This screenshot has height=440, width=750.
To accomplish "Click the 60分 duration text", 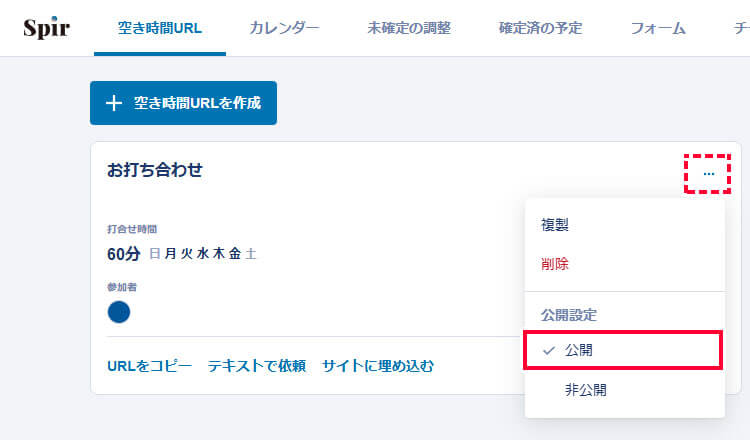I will (x=123, y=253).
